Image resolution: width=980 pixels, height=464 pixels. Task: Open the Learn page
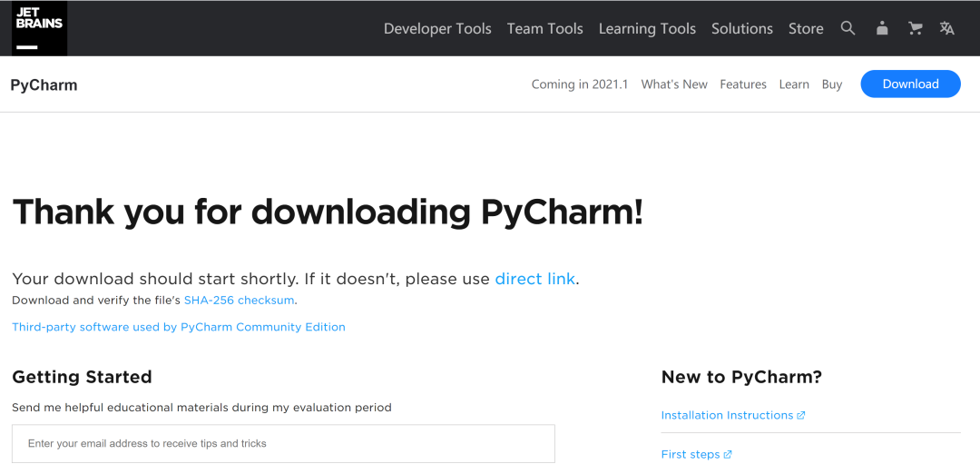click(794, 84)
